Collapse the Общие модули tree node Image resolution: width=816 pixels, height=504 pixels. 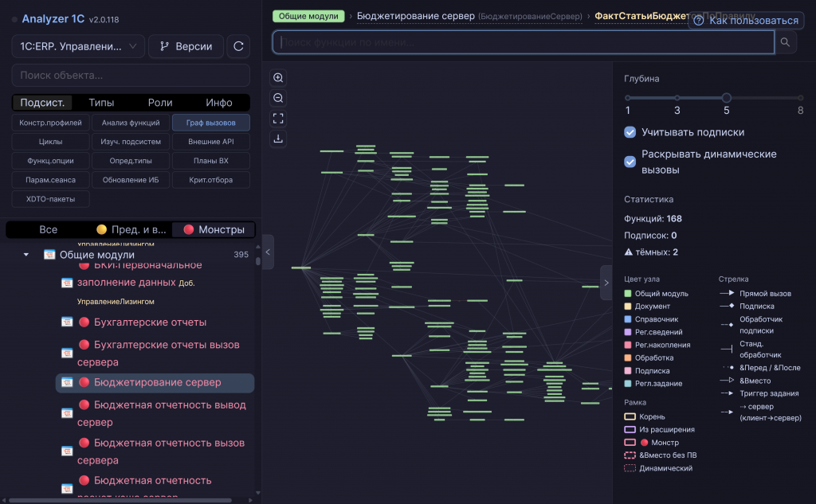point(25,255)
